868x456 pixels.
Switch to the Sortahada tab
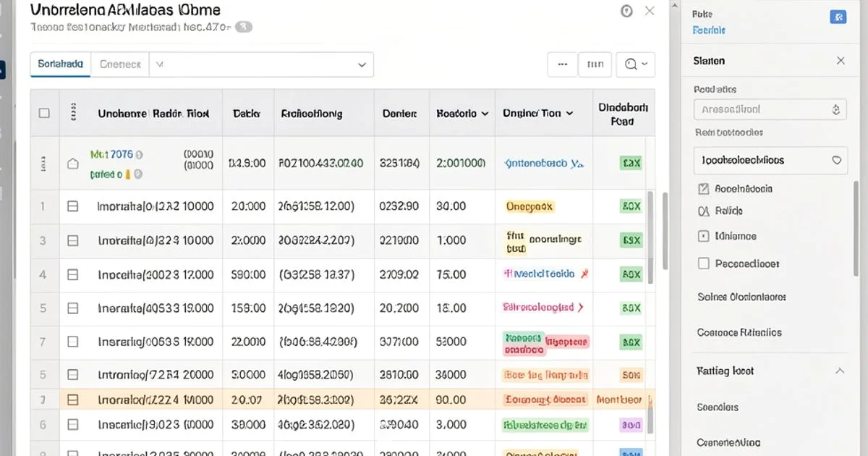pos(60,64)
